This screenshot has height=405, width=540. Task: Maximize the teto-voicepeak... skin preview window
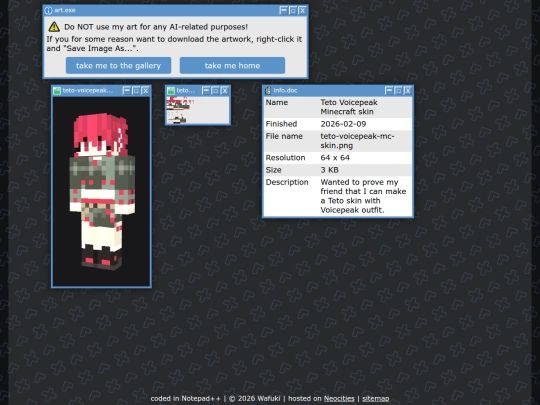point(136,91)
